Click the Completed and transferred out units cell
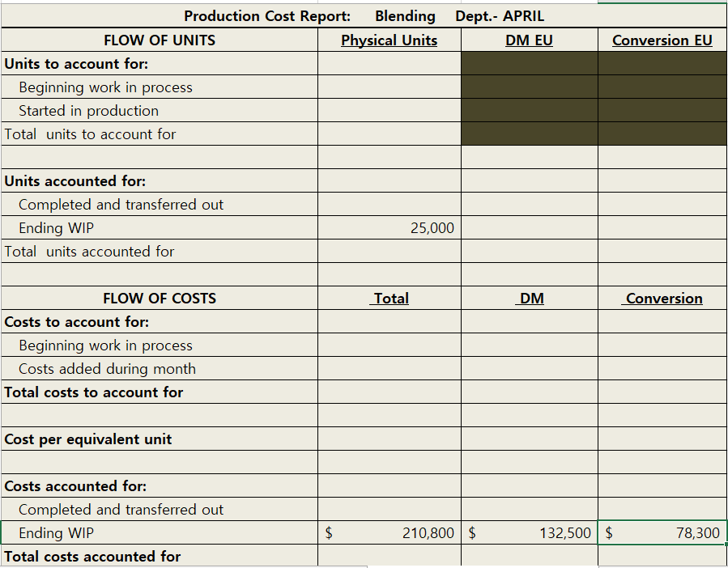 (x=389, y=204)
